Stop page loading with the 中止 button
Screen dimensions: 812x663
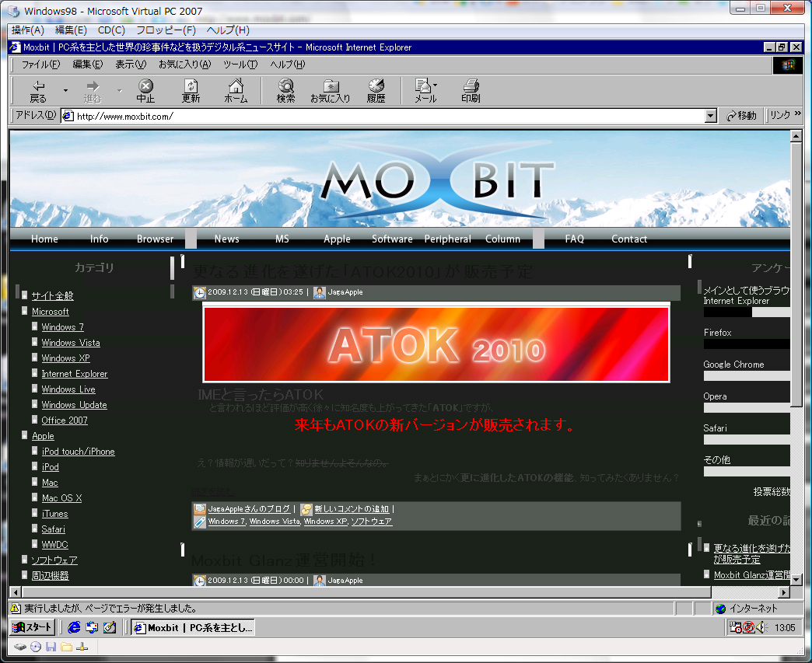145,92
